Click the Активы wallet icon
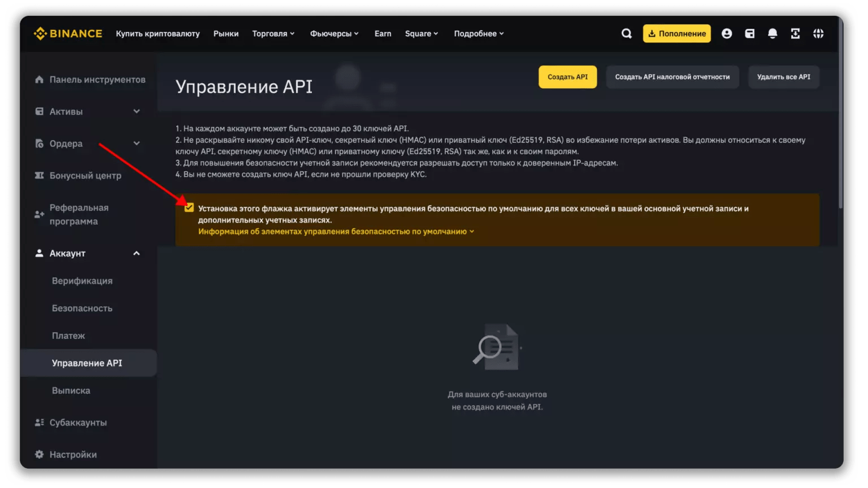The width and height of the screenshot is (868, 488). point(39,112)
